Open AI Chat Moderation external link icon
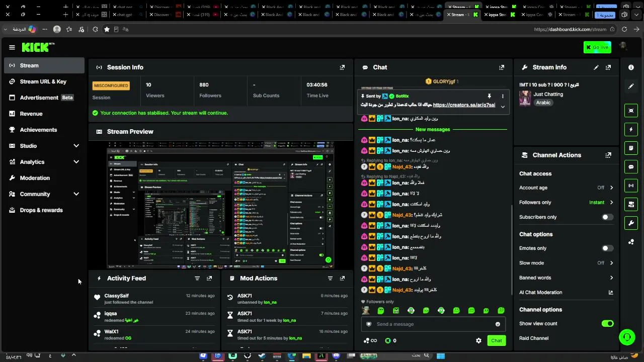644x362 pixels. (611, 293)
